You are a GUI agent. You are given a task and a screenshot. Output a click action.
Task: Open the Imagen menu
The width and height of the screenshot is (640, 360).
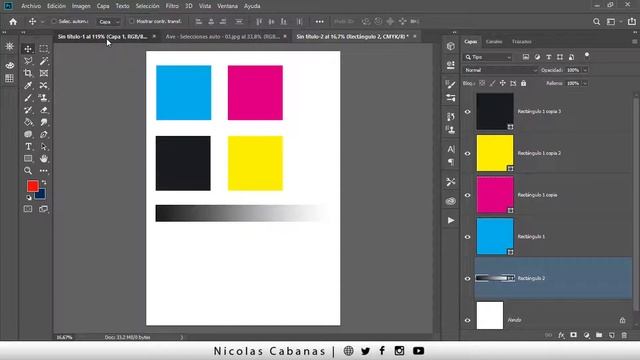coord(81,6)
